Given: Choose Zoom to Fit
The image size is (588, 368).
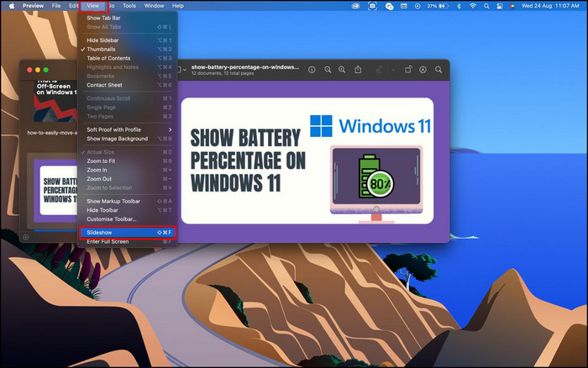Looking at the screenshot, I should [128, 161].
